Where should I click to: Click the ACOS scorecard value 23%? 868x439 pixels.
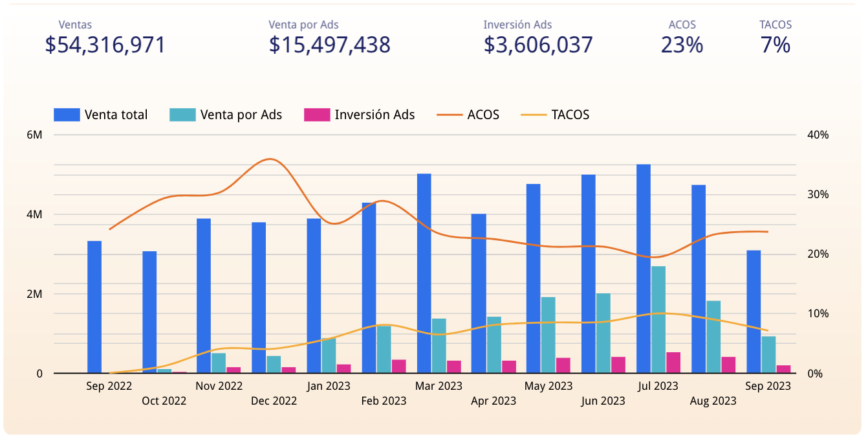pyautogui.click(x=682, y=45)
